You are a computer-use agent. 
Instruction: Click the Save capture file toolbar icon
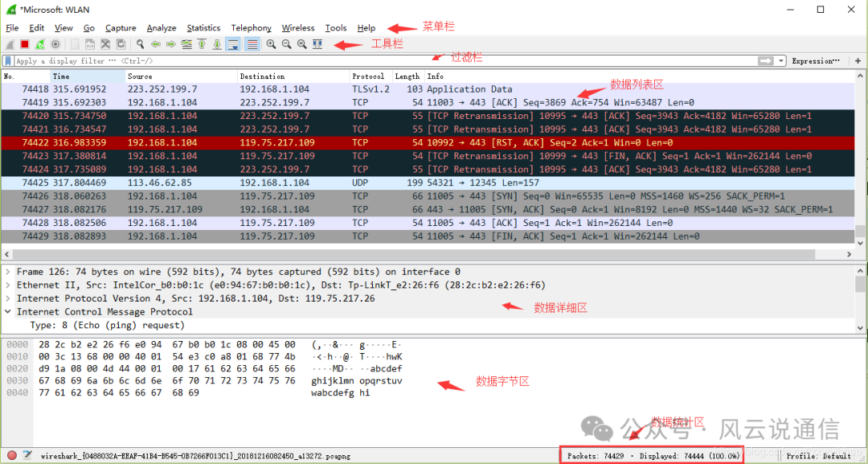coord(90,44)
